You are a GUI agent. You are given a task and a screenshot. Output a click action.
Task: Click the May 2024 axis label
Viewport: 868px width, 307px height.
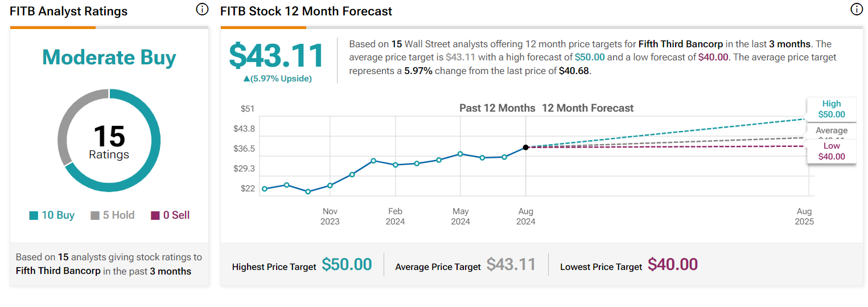point(460,216)
